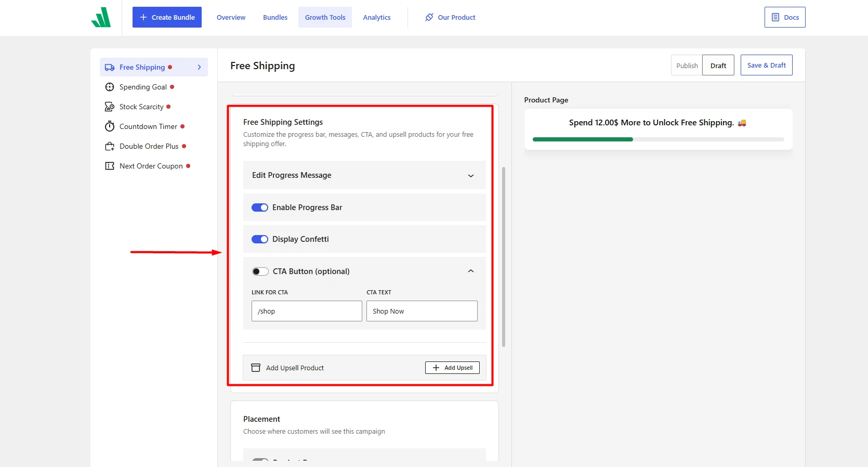Choose the Publish status option
Viewport: 868px width, 467px height.
point(687,66)
